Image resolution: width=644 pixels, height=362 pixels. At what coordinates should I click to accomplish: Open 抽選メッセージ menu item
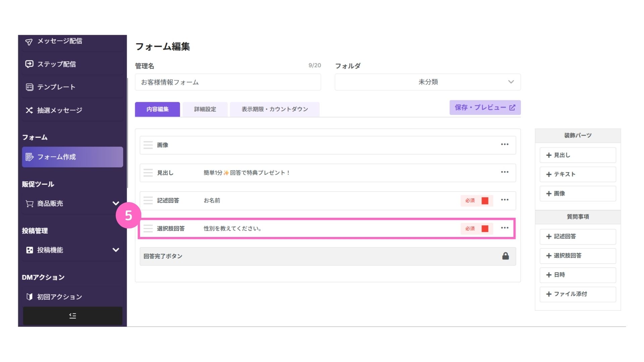click(72, 110)
